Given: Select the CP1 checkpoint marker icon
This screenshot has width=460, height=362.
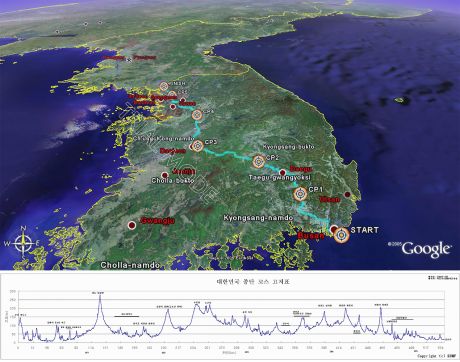Looking at the screenshot, I should coord(300,194).
